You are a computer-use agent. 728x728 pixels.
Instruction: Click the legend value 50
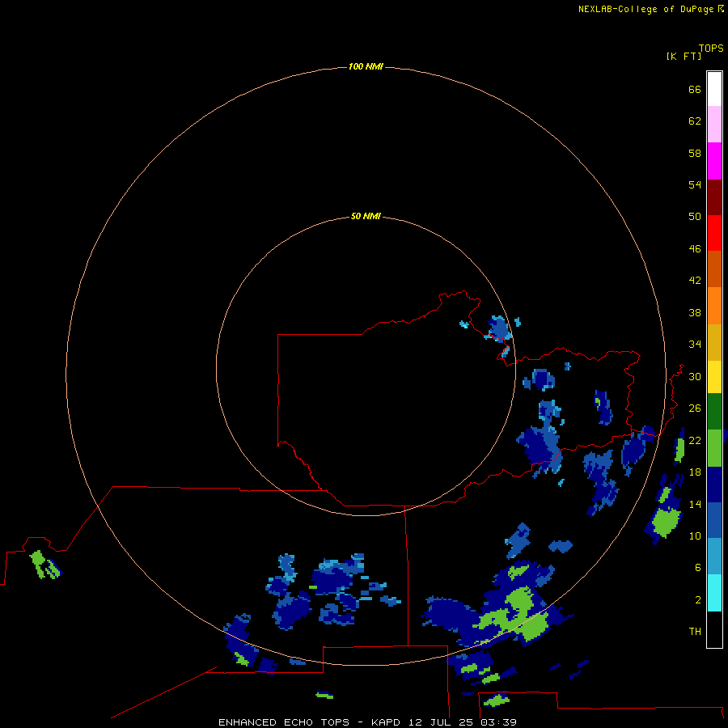(x=695, y=217)
